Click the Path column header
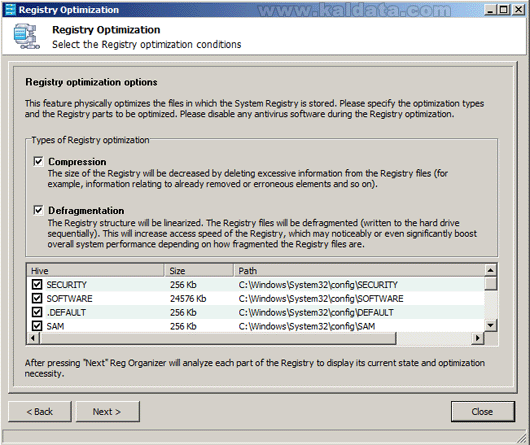The image size is (530, 445). pos(359,271)
